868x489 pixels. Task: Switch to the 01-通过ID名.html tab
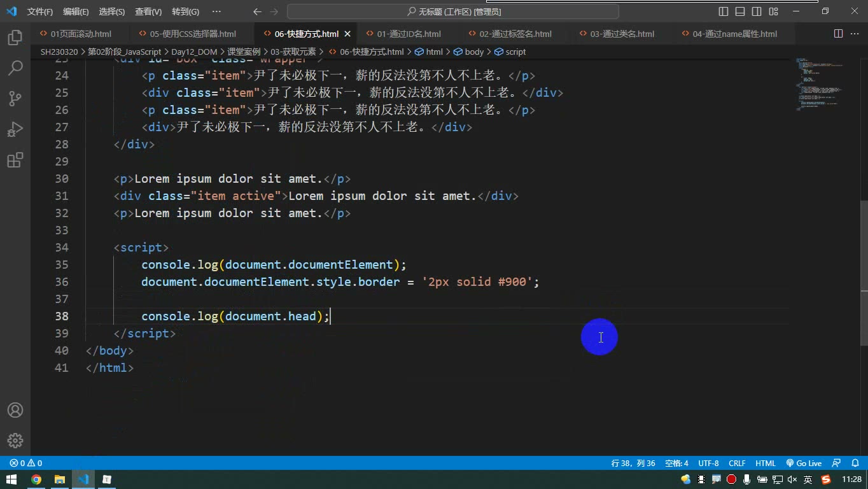pyautogui.click(x=409, y=34)
